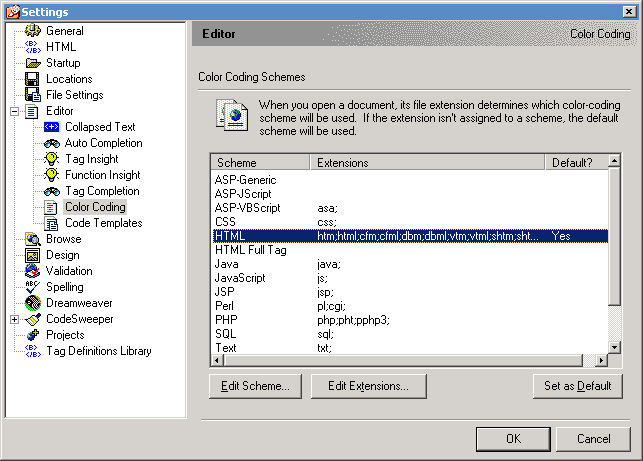643x461 pixels.
Task: Click the File Settings icon
Action: 32,95
